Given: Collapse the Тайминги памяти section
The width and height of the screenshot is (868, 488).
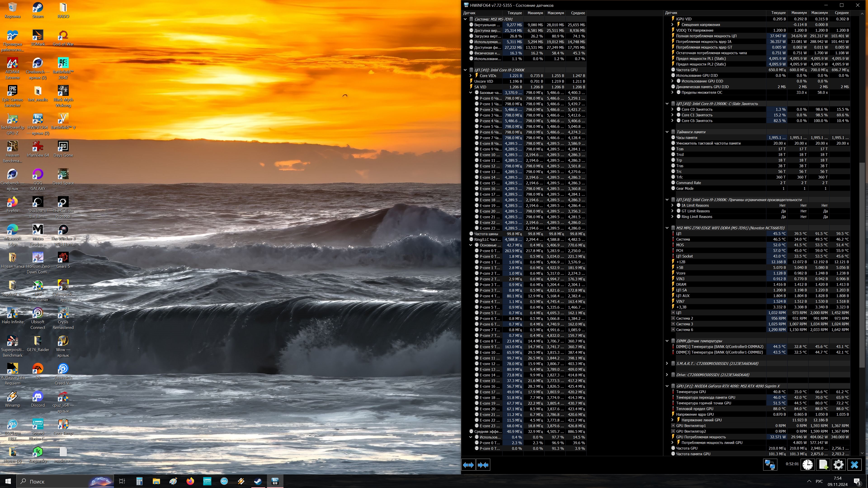Looking at the screenshot, I should coord(667,132).
